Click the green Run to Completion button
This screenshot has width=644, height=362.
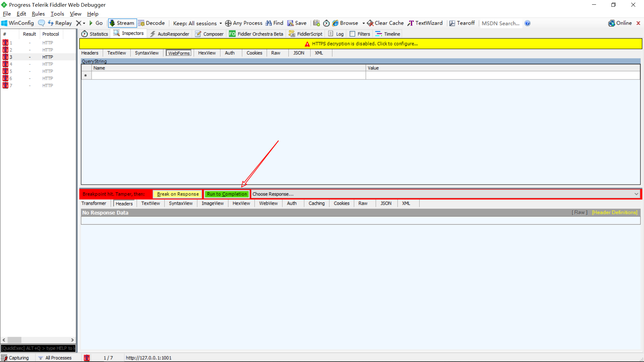(x=227, y=194)
